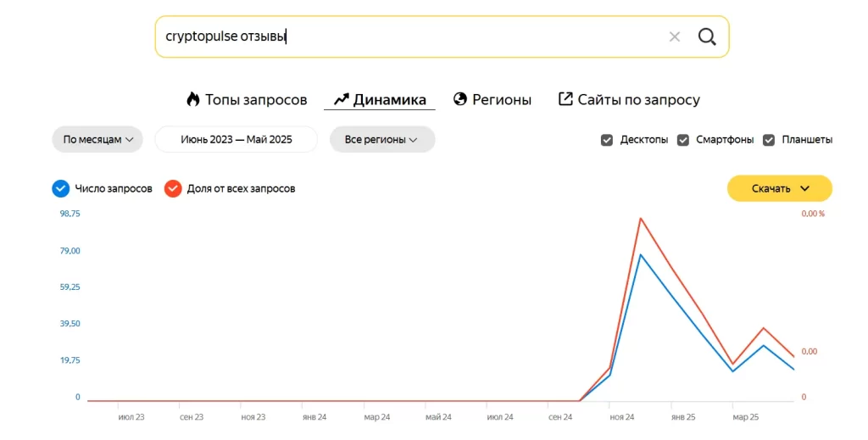Click the red line's highest peak point
868x440 pixels.
(x=641, y=218)
